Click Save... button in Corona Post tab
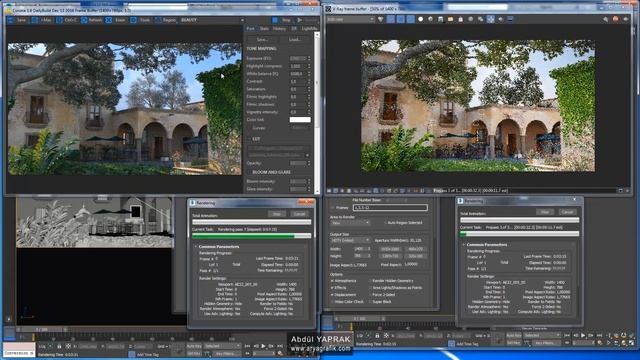The height and width of the screenshot is (360, 640). click(x=262, y=40)
